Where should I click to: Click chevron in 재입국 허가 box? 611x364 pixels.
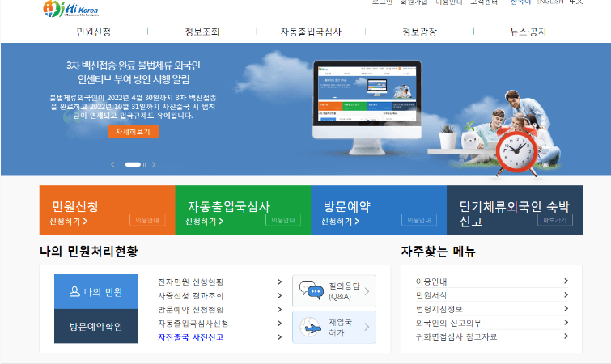pyautogui.click(x=367, y=327)
